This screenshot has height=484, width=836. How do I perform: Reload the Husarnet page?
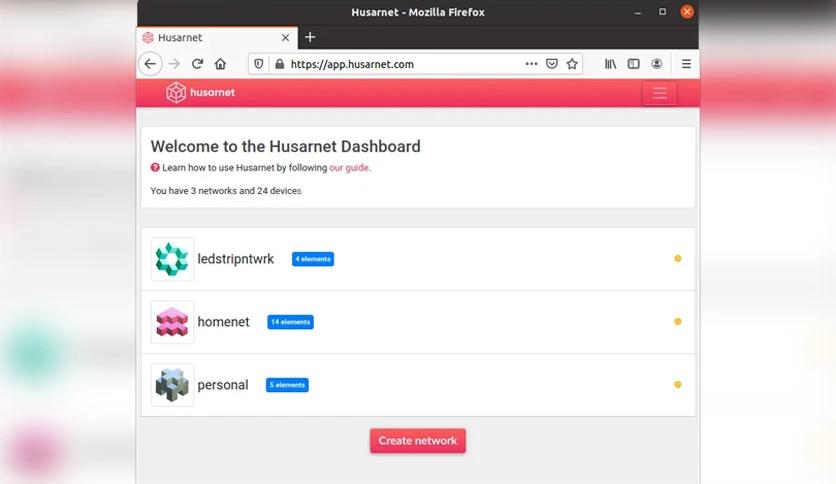coord(197,64)
